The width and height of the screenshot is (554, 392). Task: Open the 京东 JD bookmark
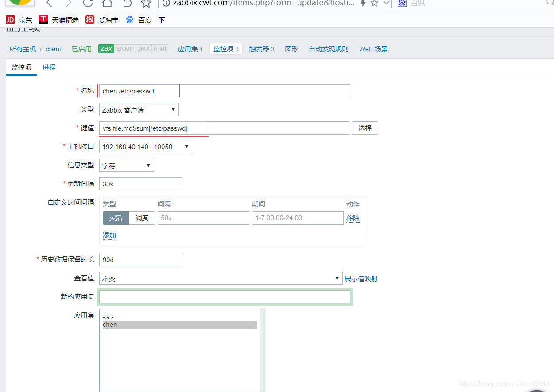(19, 20)
